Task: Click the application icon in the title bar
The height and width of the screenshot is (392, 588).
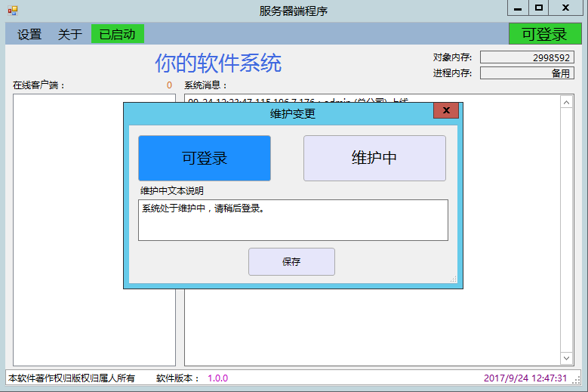Action: [x=13, y=10]
